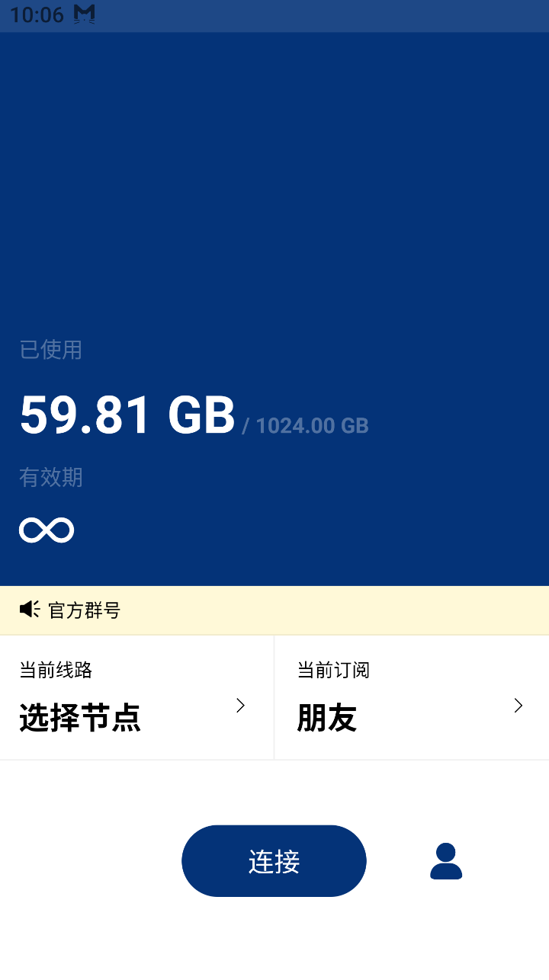Viewport: 549px width, 980px height.
Task: Expand the 当前线路 chevron arrow
Action: [240, 706]
